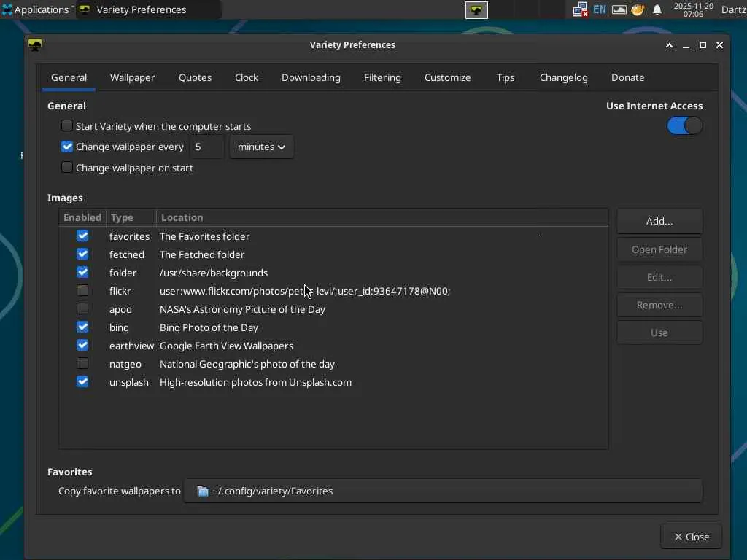Viewport: 747px width, 560px height.
Task: Toggle the Use Internet Access switch
Action: [684, 125]
